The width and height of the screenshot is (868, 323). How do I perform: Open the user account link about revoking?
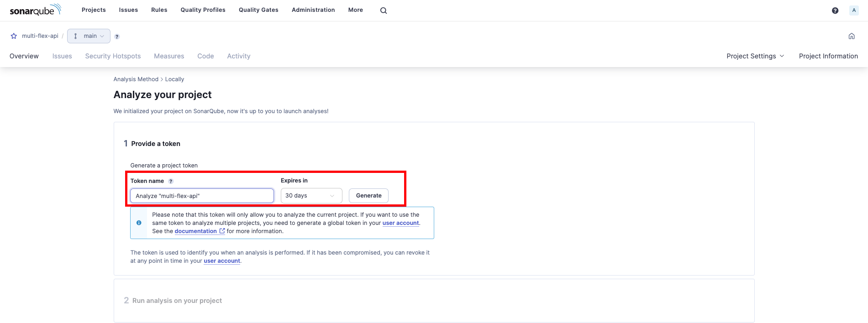pyautogui.click(x=222, y=261)
